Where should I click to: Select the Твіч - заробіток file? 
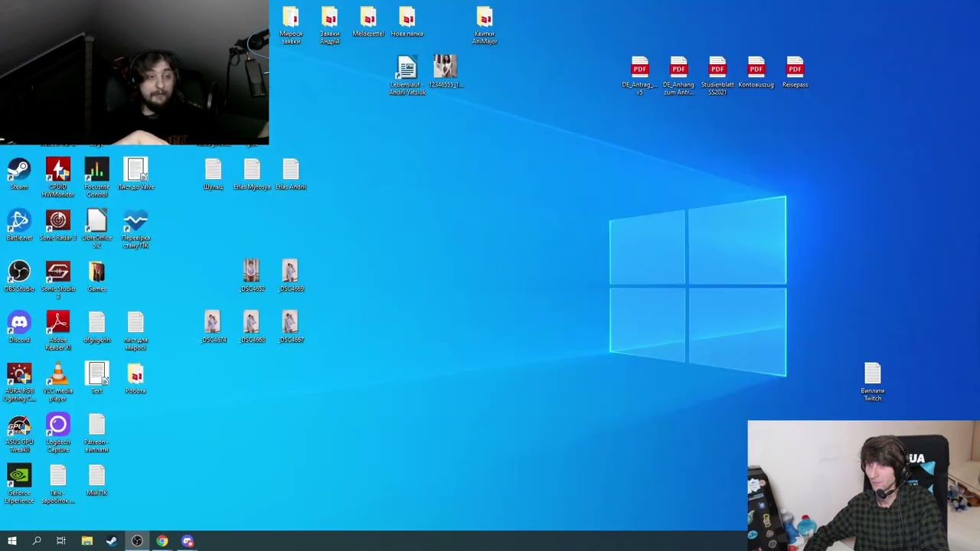pos(58,484)
